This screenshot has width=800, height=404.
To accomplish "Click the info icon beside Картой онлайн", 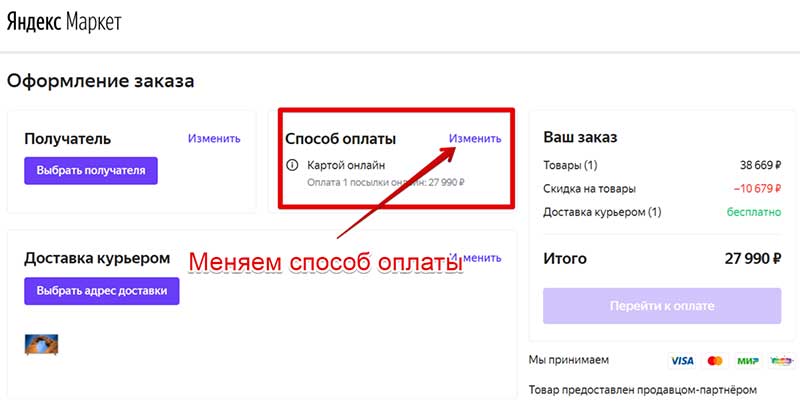I will tap(292, 165).
